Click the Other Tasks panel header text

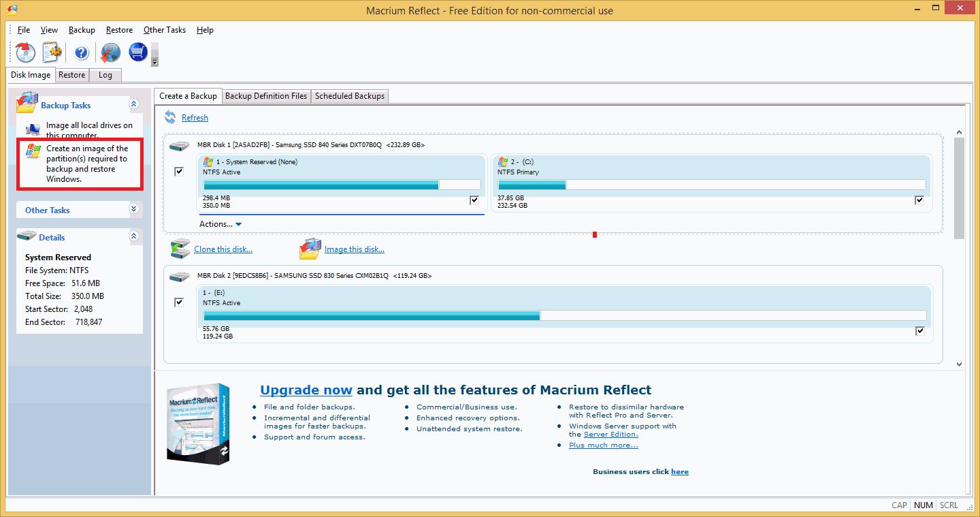48,210
